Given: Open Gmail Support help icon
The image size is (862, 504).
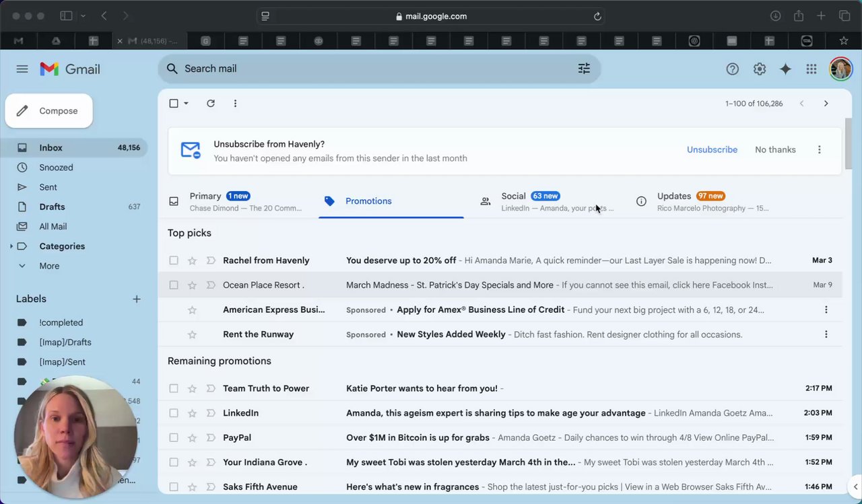Looking at the screenshot, I should pyautogui.click(x=733, y=69).
